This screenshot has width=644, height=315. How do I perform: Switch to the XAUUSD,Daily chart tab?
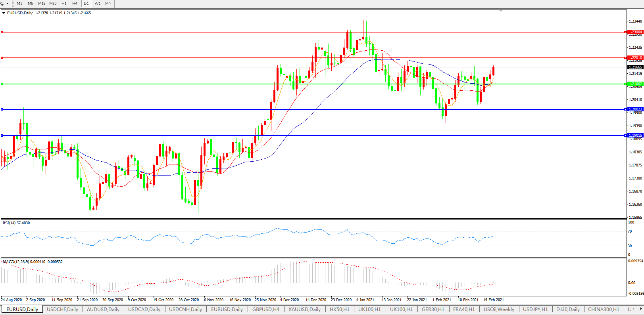[304, 309]
